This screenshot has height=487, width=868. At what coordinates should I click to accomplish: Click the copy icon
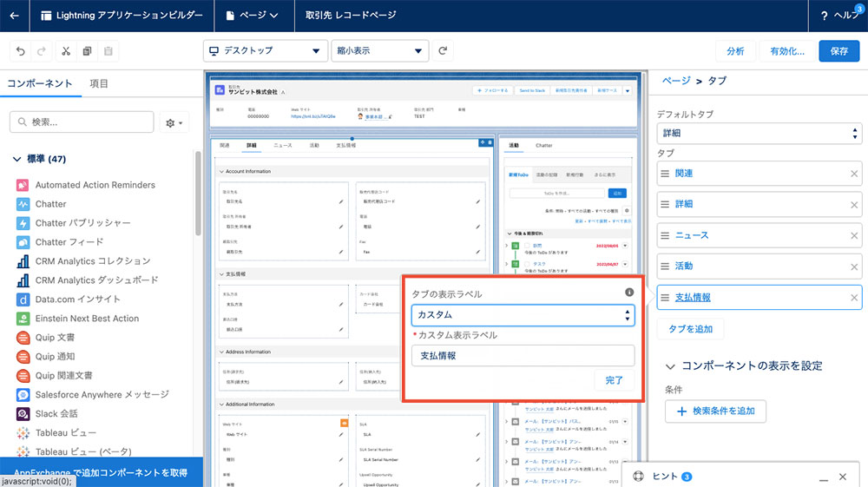[x=87, y=51]
